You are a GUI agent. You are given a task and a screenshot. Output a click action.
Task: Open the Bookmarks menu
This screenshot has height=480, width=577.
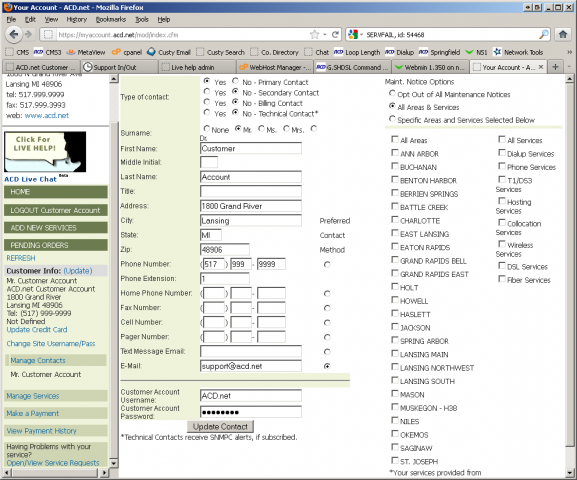click(110, 20)
